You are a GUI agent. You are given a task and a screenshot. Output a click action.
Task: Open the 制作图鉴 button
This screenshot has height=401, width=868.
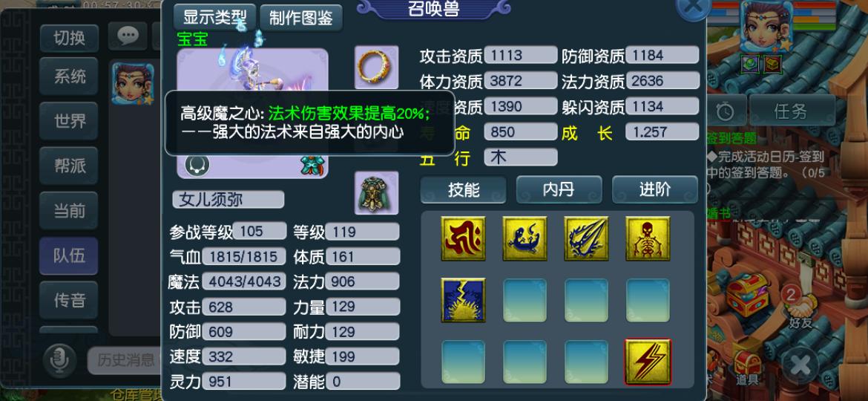point(301,18)
